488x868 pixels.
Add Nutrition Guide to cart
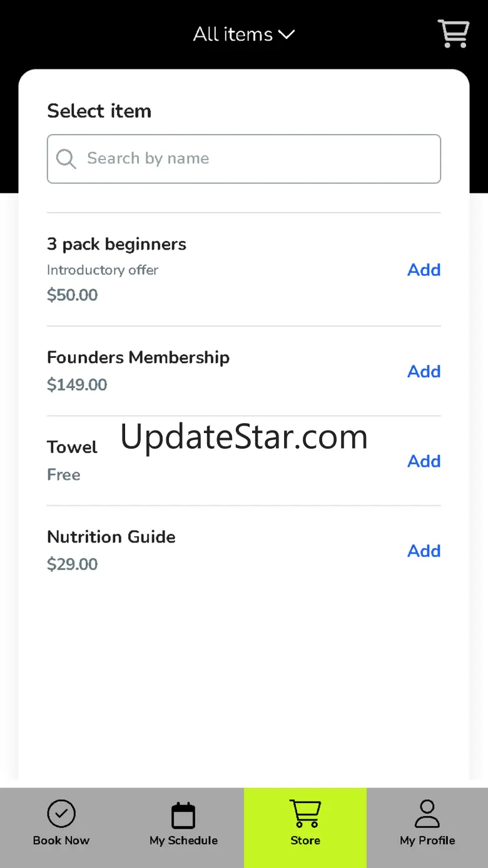(424, 551)
